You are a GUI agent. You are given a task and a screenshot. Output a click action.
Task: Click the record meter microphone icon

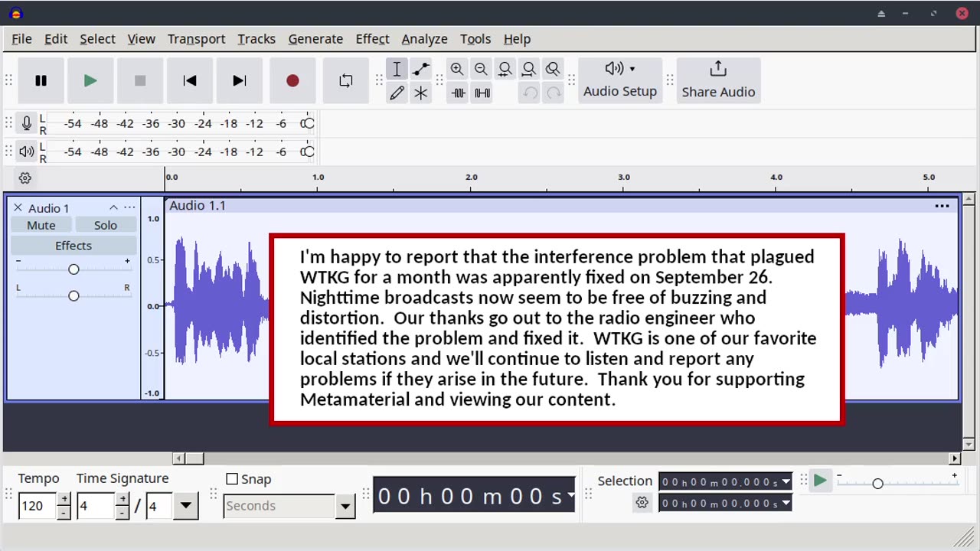[27, 123]
